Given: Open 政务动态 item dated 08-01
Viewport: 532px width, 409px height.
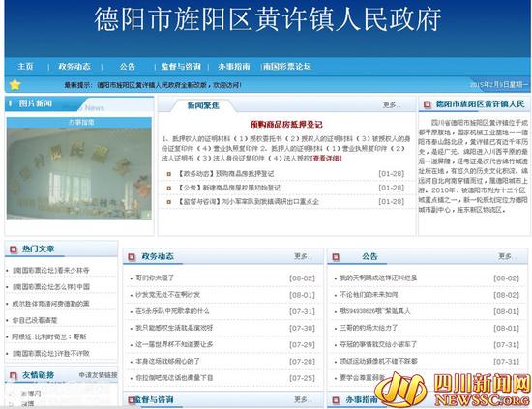Looking at the screenshot, I should (x=168, y=295).
